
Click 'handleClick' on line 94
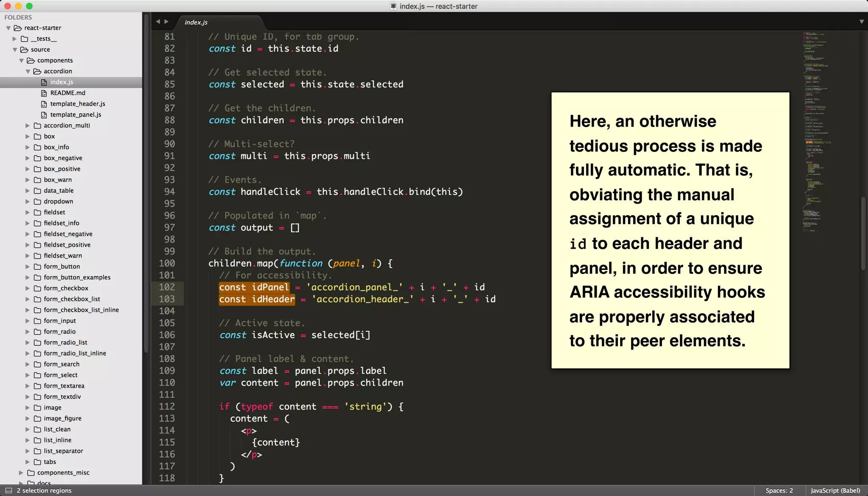tap(270, 192)
